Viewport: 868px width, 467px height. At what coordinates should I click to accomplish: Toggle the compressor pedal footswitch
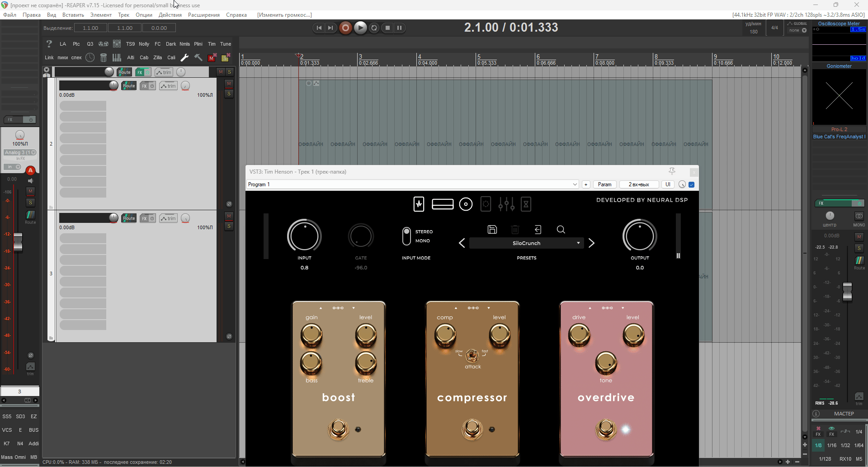[472, 429]
